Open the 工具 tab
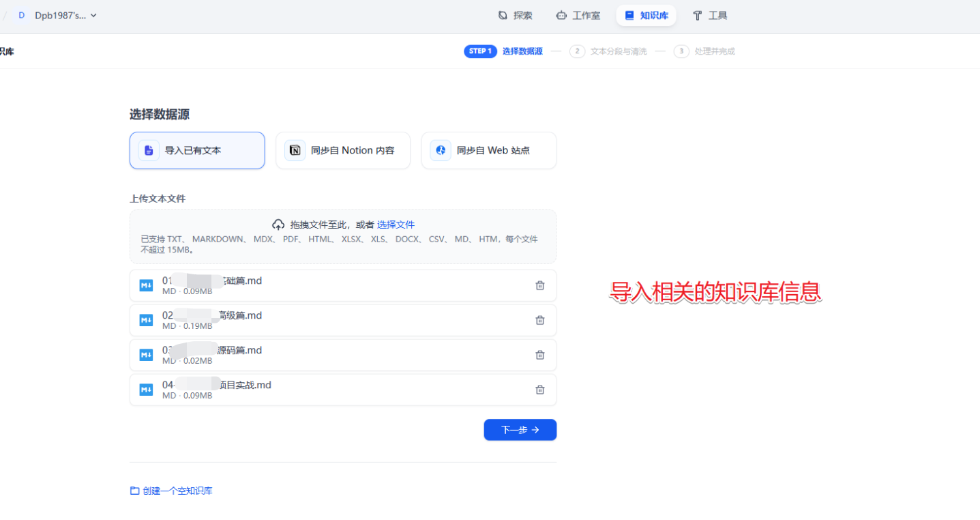980x520 pixels. (710, 15)
